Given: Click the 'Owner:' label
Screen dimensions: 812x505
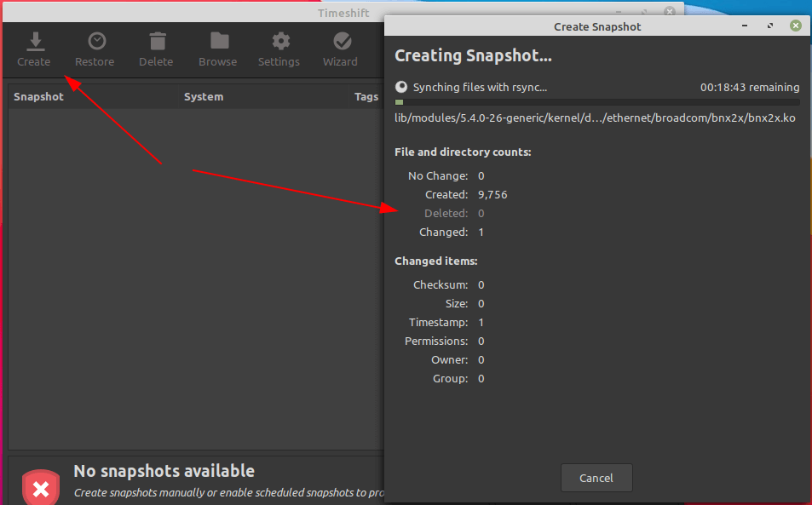Looking at the screenshot, I should pos(450,359).
